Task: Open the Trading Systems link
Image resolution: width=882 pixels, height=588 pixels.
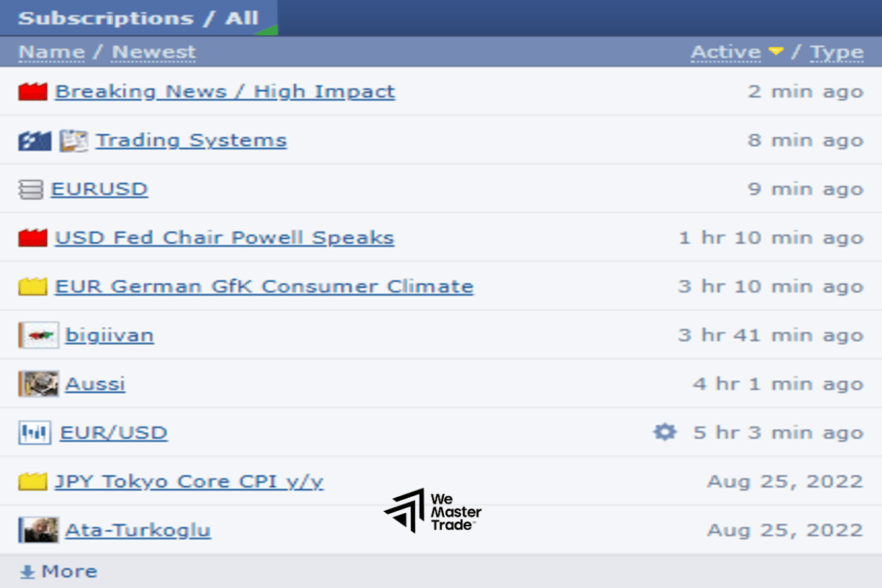Action: coord(191,140)
